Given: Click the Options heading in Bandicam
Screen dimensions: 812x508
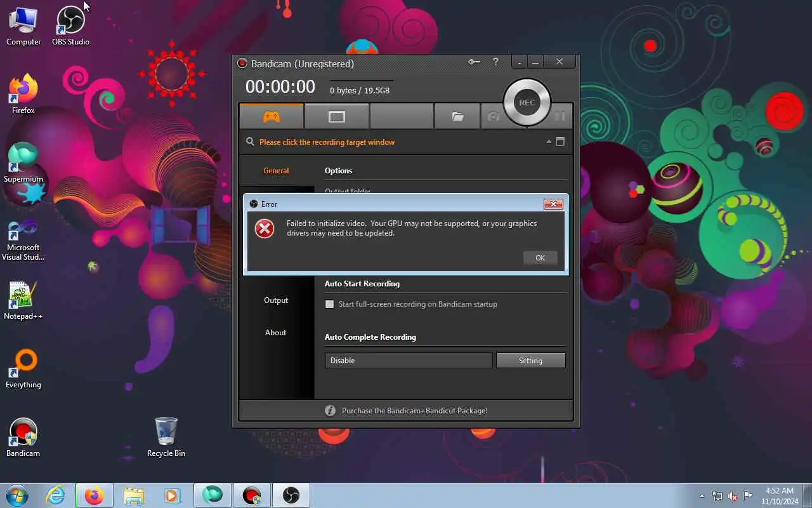Looking at the screenshot, I should pos(339,171).
